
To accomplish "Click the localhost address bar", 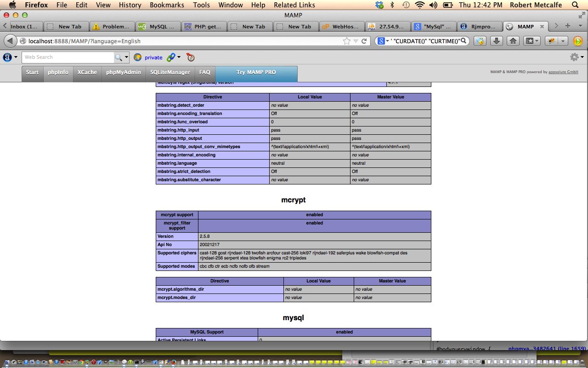I will click(x=184, y=41).
